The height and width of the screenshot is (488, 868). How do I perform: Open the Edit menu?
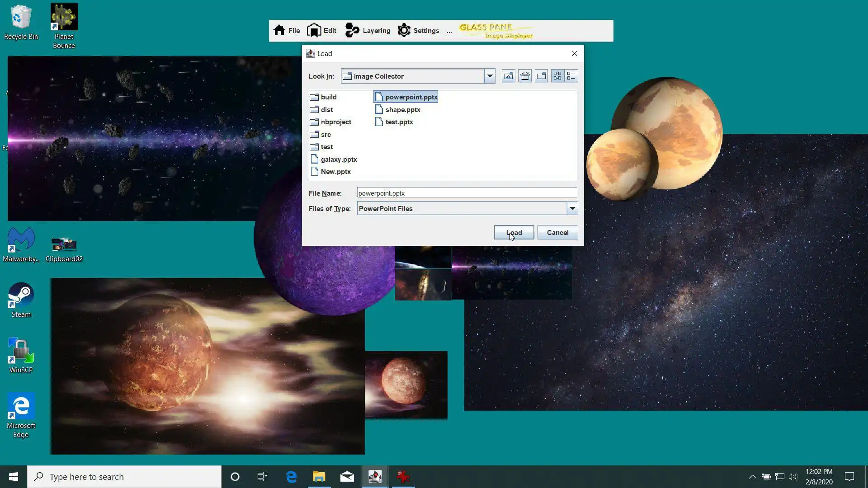tap(321, 31)
